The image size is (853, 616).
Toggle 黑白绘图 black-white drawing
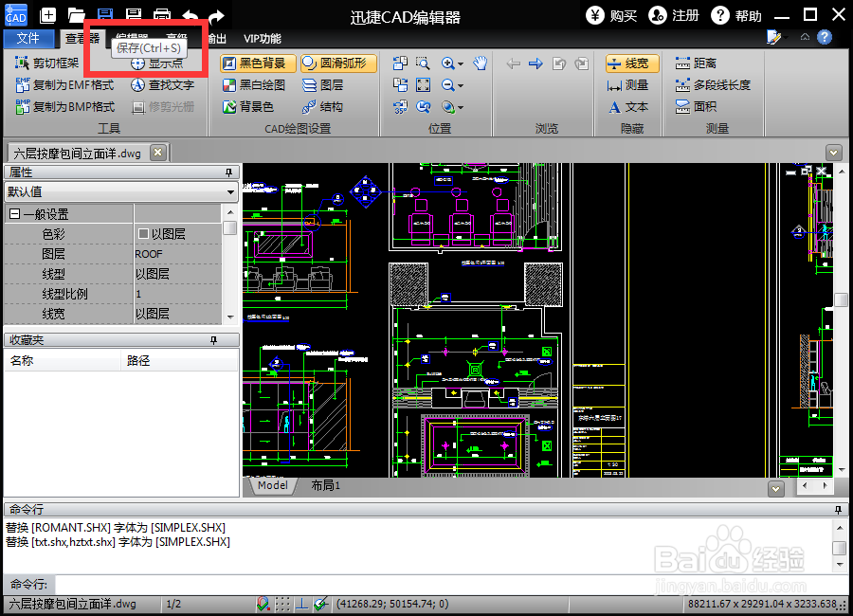click(x=254, y=85)
